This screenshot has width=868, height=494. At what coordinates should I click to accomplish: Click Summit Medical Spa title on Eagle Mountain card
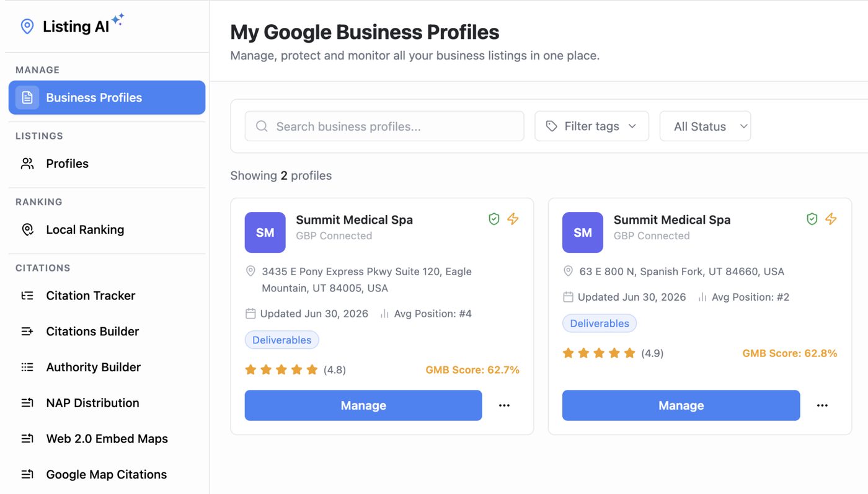[x=354, y=219]
